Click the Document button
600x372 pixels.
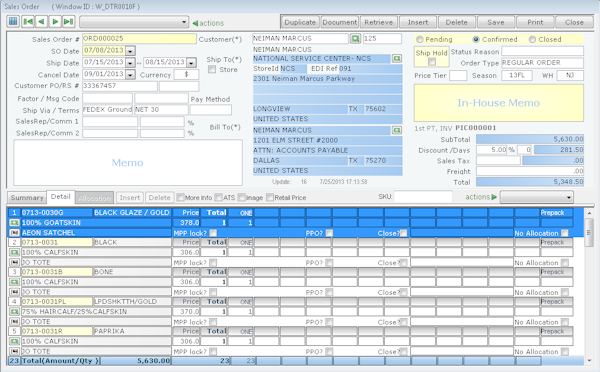339,22
